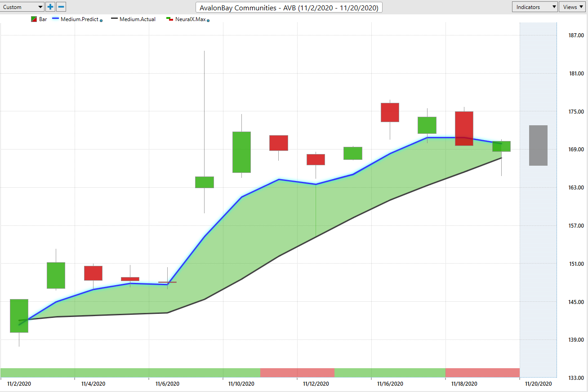Click the Medium.Actual legend label
Screen dimensions: 588x392
[x=138, y=19]
